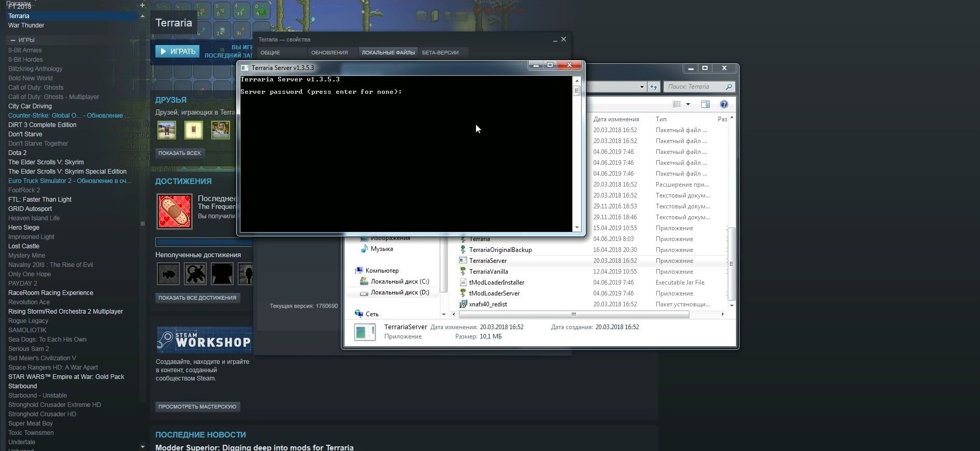Click the Steam Workshop banner

[x=204, y=341]
